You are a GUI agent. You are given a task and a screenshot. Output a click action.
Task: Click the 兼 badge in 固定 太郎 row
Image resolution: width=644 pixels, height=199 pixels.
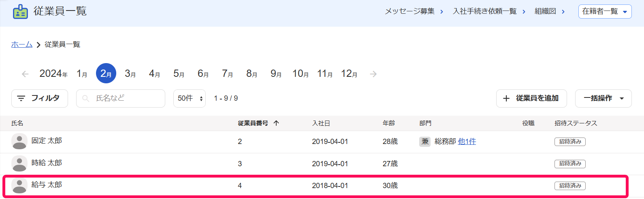click(x=425, y=142)
